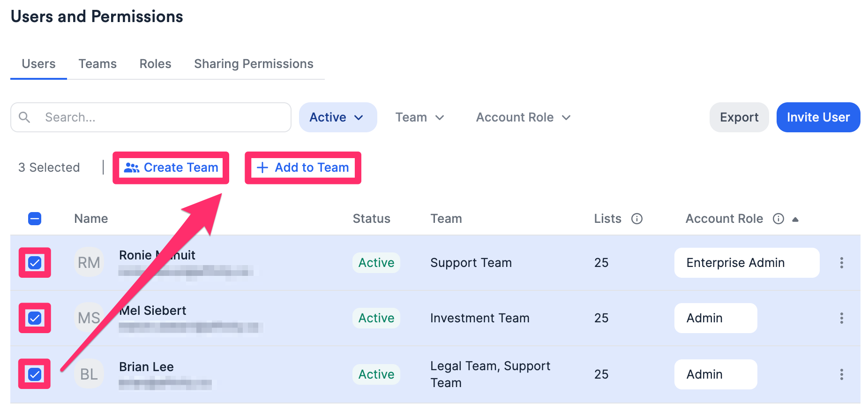Open the Active status filter dropdown
This screenshot has width=868, height=411.
pyautogui.click(x=337, y=117)
